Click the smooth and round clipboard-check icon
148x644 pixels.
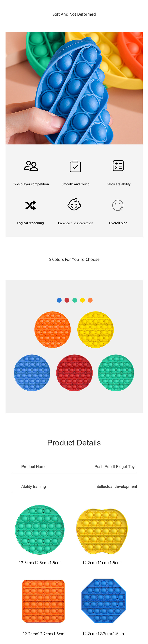point(75,166)
